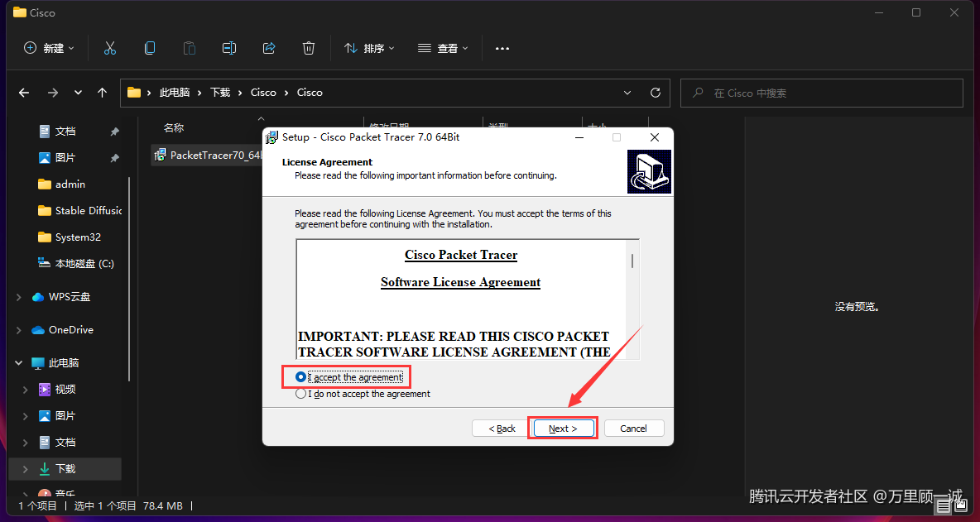Open the 排序 (Sort) dropdown
Image resolution: width=980 pixels, height=522 pixels.
point(369,48)
